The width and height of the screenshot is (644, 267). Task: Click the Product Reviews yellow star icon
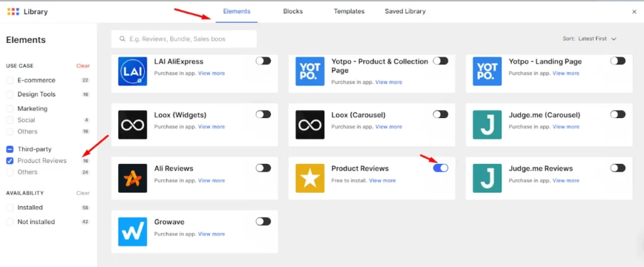point(310,178)
